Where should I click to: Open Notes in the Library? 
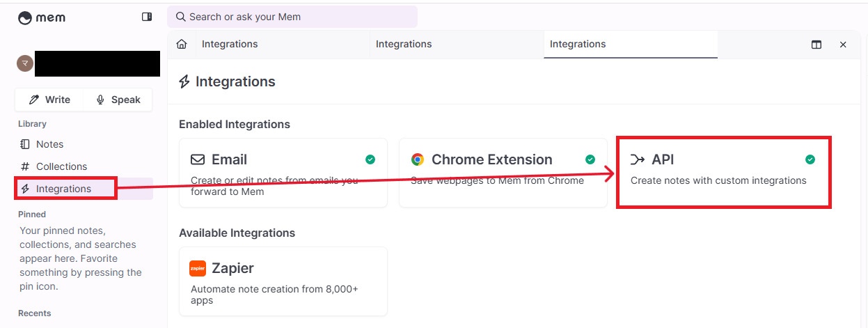tap(49, 144)
